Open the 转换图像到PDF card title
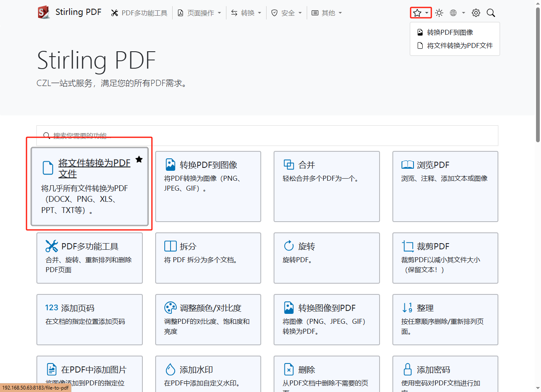Screen dimensions: 541x392 327,308
